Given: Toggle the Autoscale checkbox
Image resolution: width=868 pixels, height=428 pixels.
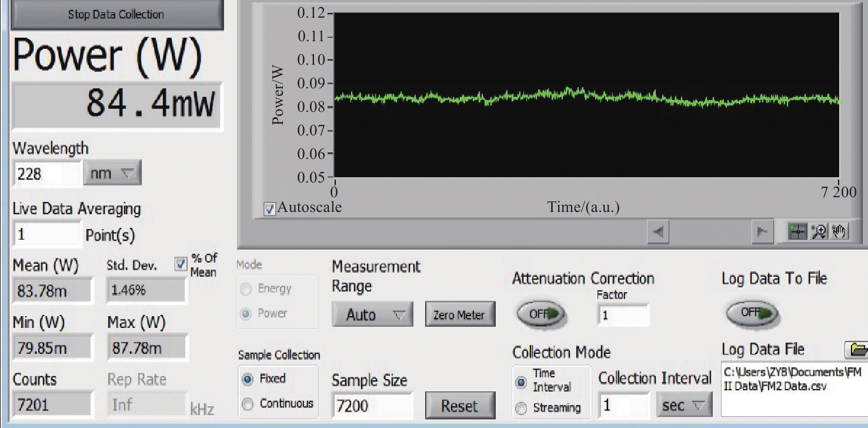Looking at the screenshot, I should tap(270, 209).
